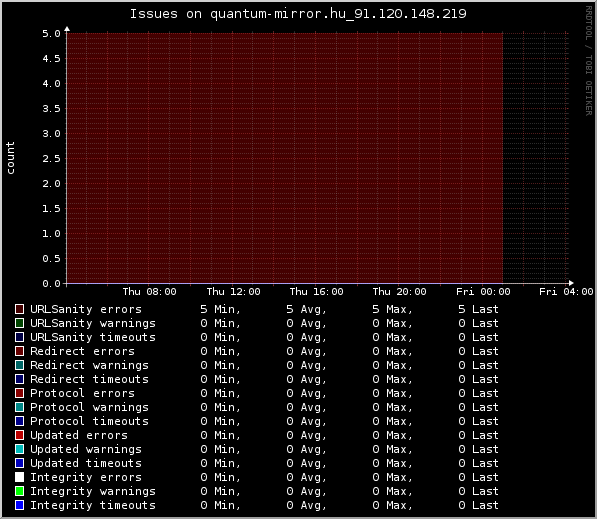Click the 2.5 value on count axis
Image resolution: width=597 pixels, height=519 pixels.
click(x=51, y=159)
